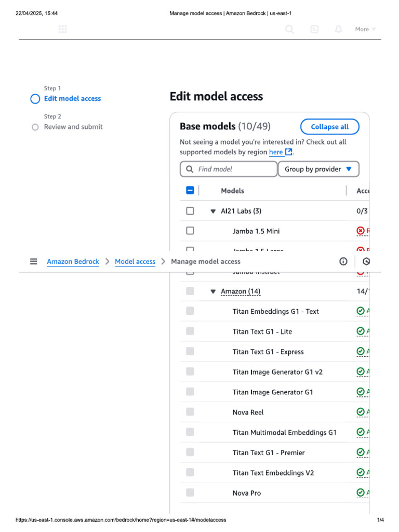The image size is (399, 532).
Task: Open the hamburger side navigation menu
Action: tap(34, 261)
